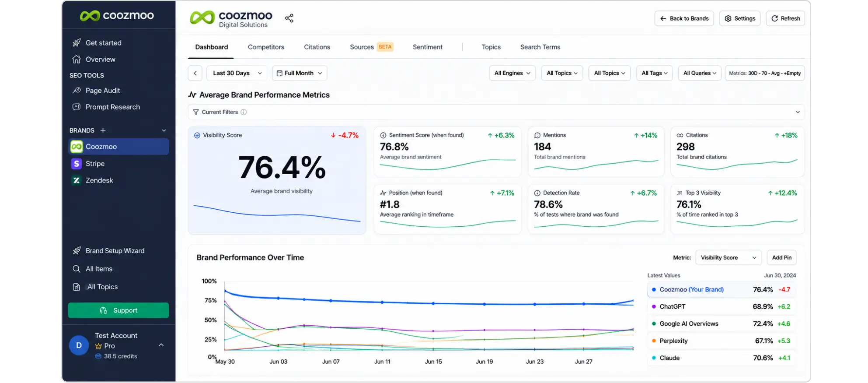Click the share icon beside Coozmoo title
The image size is (868, 383).
(x=289, y=18)
